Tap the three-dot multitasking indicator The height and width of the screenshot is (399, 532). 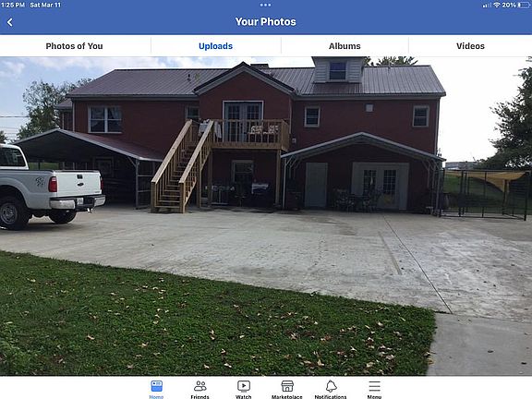265,5
